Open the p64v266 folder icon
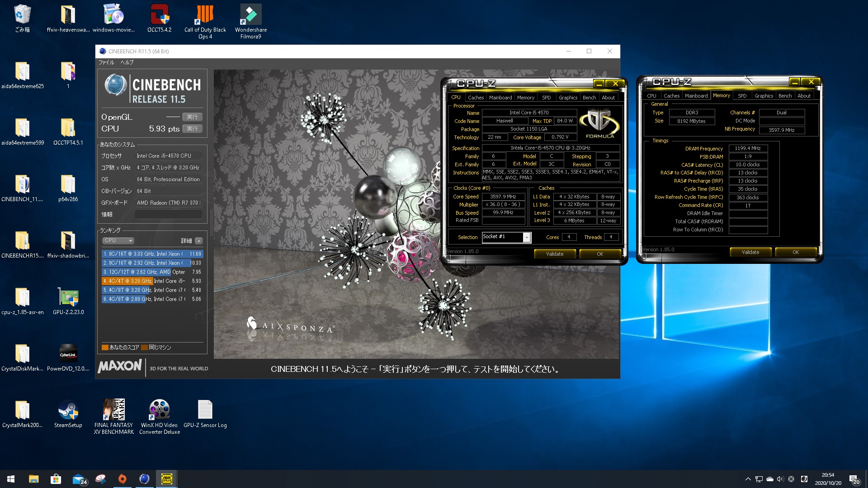 pyautogui.click(x=68, y=188)
